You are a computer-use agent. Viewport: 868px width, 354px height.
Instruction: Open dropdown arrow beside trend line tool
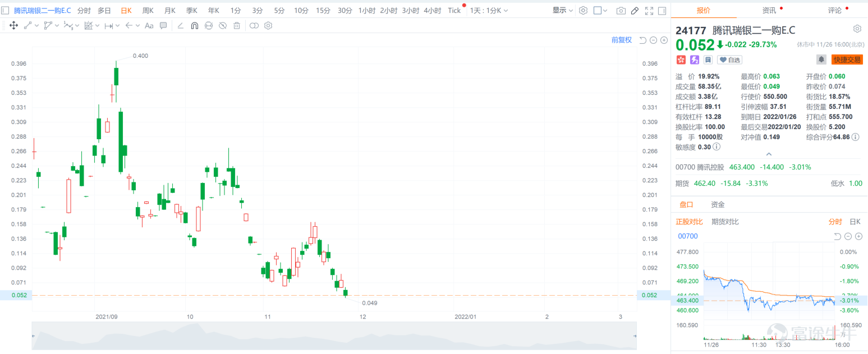pos(37,26)
